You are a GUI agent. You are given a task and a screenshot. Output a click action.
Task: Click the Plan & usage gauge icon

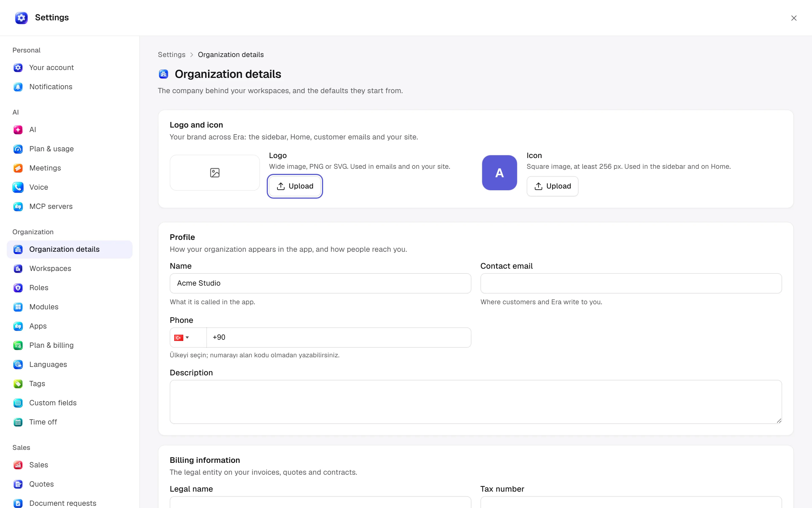(x=18, y=149)
